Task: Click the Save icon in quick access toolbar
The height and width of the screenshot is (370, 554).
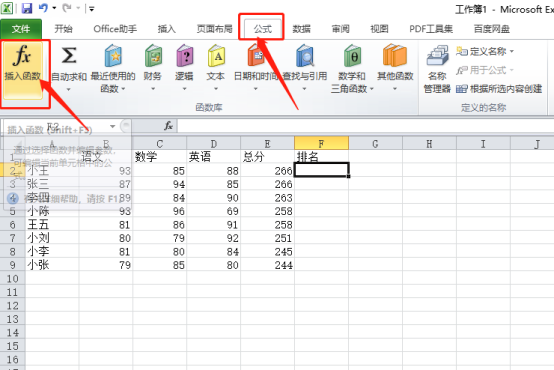Action: [27, 8]
